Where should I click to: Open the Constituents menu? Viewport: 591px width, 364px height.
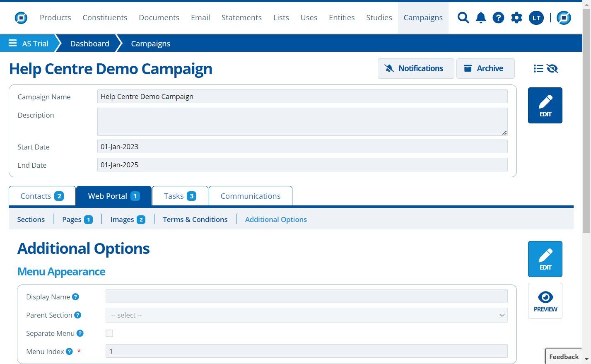pos(105,17)
